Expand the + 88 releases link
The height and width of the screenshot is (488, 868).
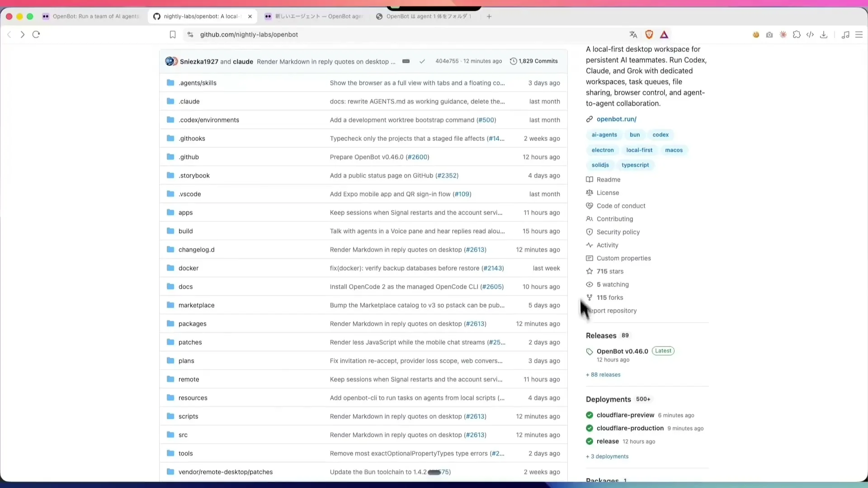point(603,375)
